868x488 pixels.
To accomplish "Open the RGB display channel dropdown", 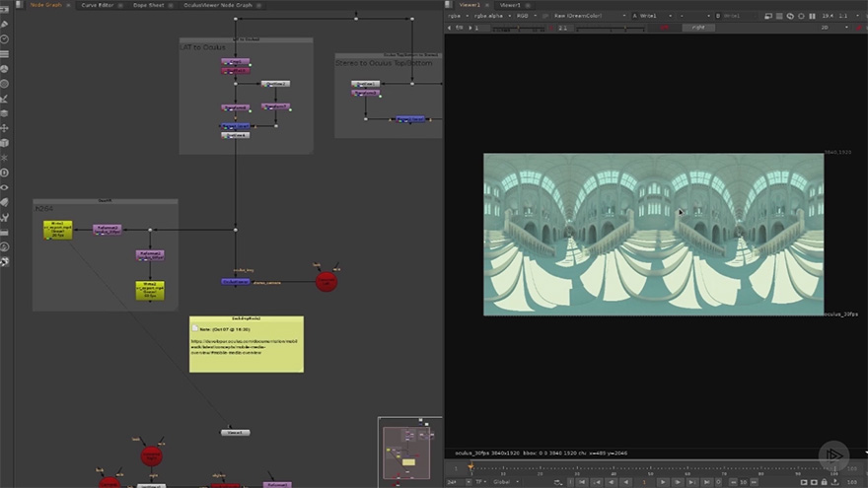I will tap(527, 16).
